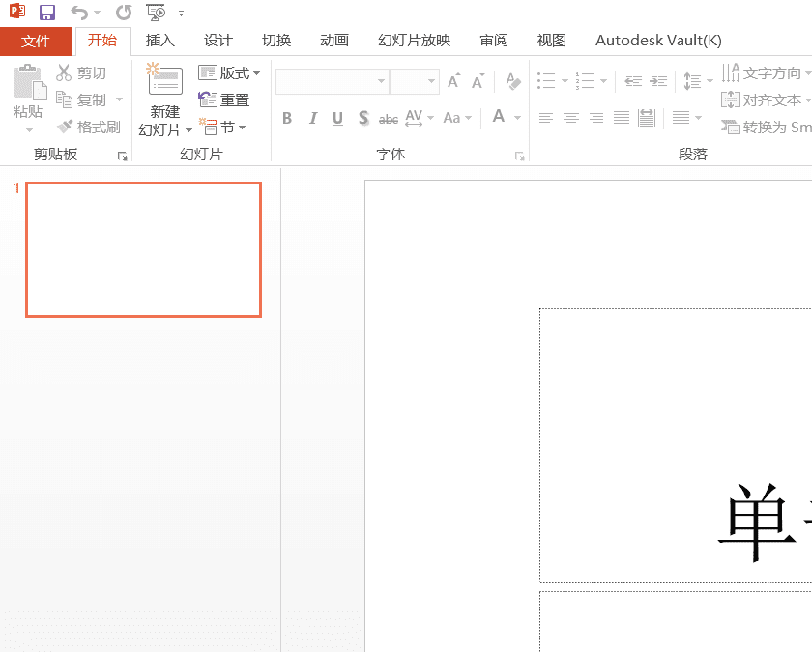Open the 文件 menu
The height and width of the screenshot is (652, 812).
coord(36,41)
